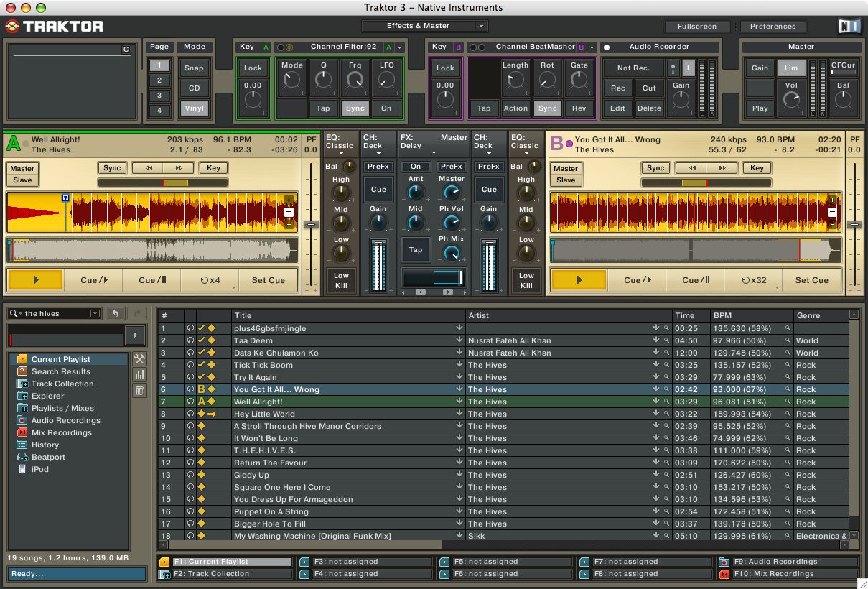Screen dimensions: 868x589
Task: Toggle deck A PreFx button
Action: (x=378, y=167)
